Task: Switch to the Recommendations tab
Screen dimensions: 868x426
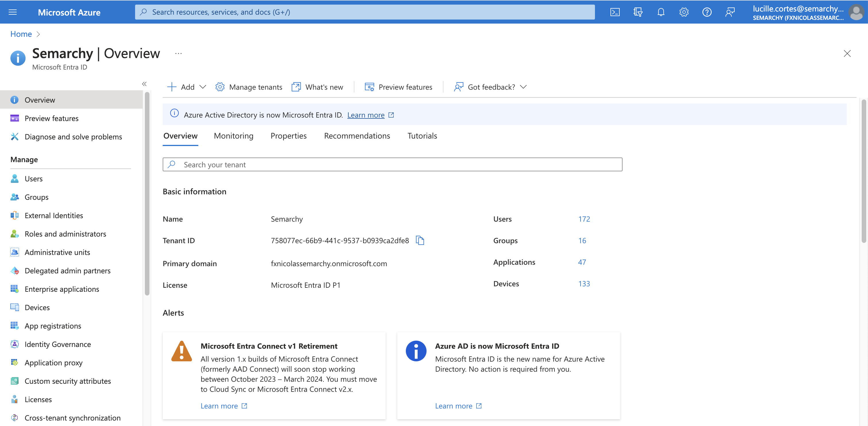Action: pyautogui.click(x=357, y=135)
